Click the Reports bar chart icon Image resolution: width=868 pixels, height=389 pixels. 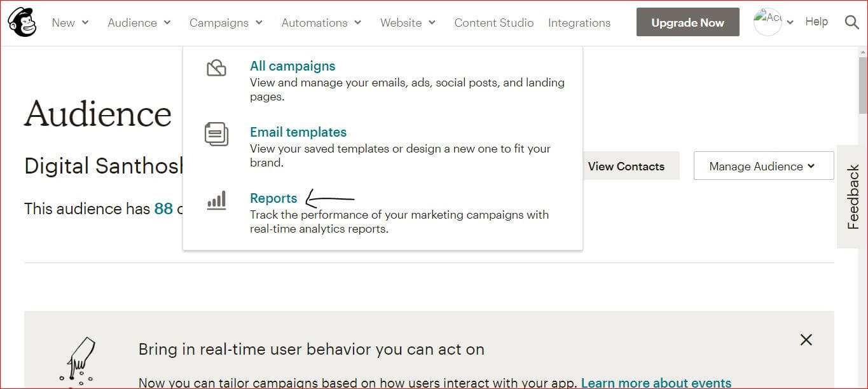[216, 201]
